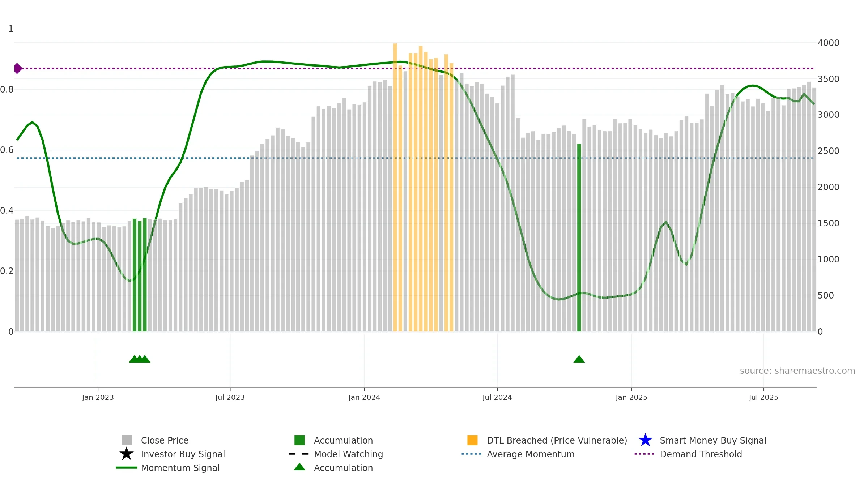
Task: Click the black Investor Buy Signal star
Action: point(127,454)
